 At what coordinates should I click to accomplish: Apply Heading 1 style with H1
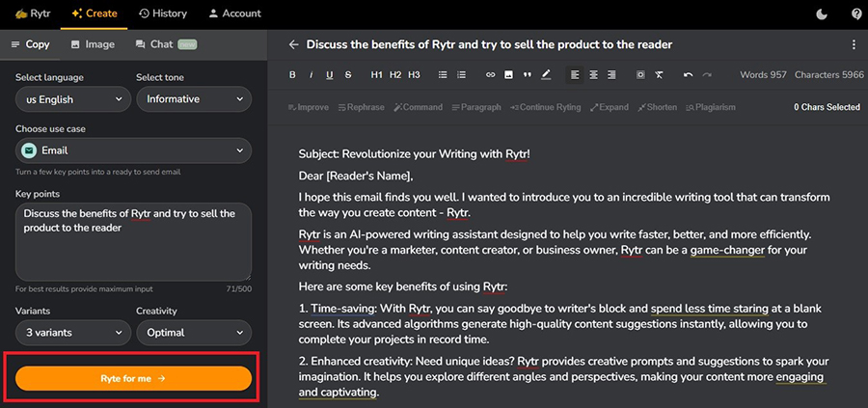pyautogui.click(x=377, y=75)
